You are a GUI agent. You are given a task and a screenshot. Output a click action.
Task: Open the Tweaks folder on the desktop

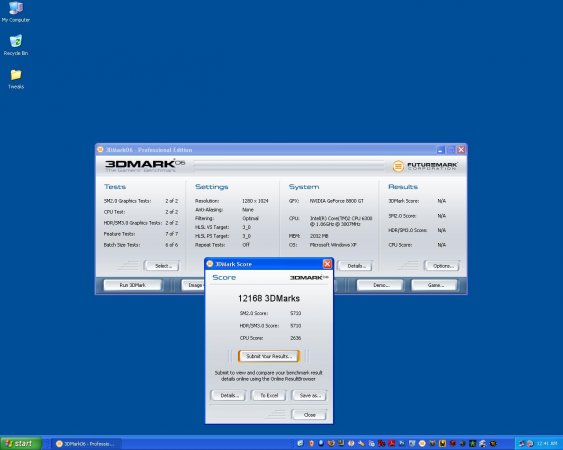[x=16, y=79]
